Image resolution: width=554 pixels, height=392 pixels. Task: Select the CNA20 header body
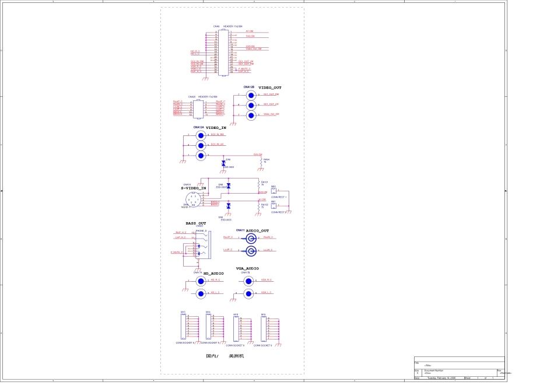198,109
